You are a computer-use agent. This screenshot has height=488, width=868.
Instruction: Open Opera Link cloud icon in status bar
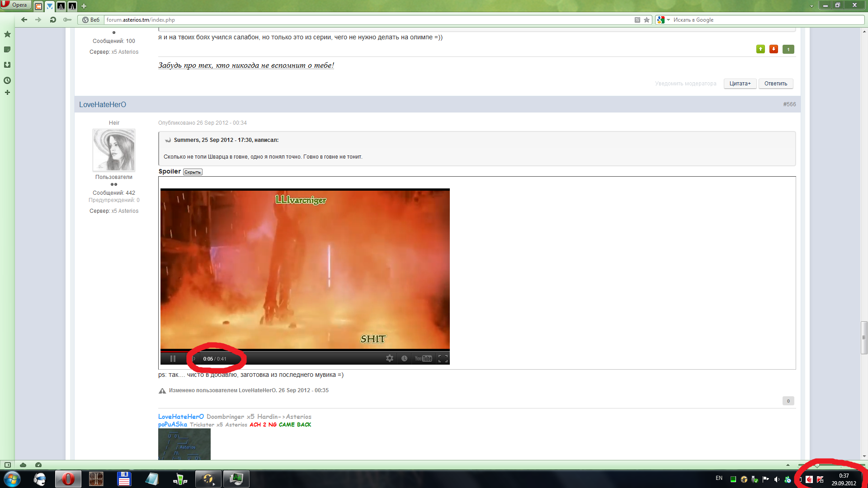point(23,465)
